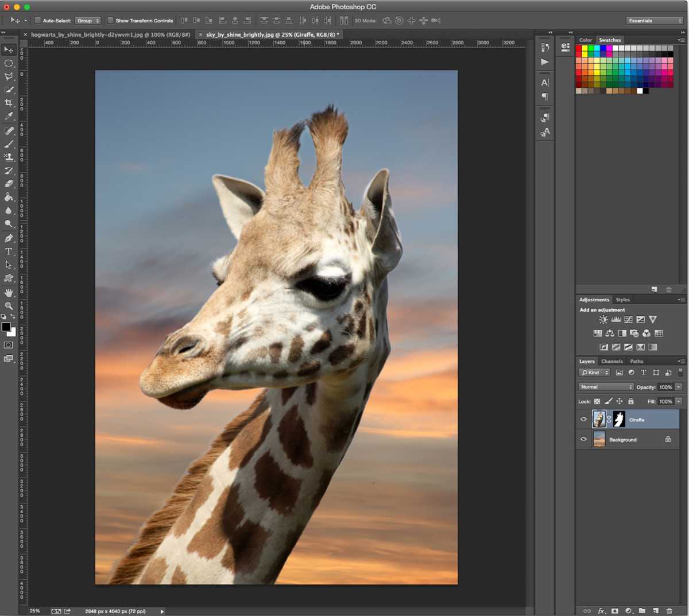This screenshot has height=616, width=689.
Task: Select the Brush tool
Action: pyautogui.click(x=9, y=144)
